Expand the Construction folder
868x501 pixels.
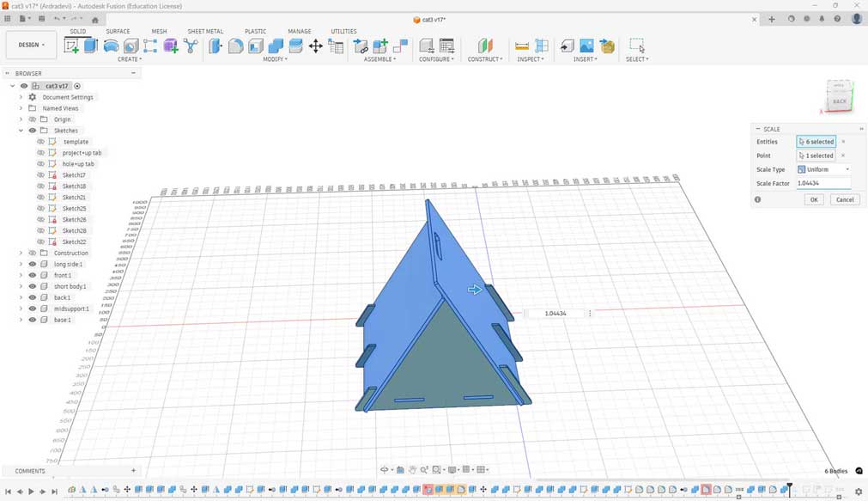coord(21,253)
